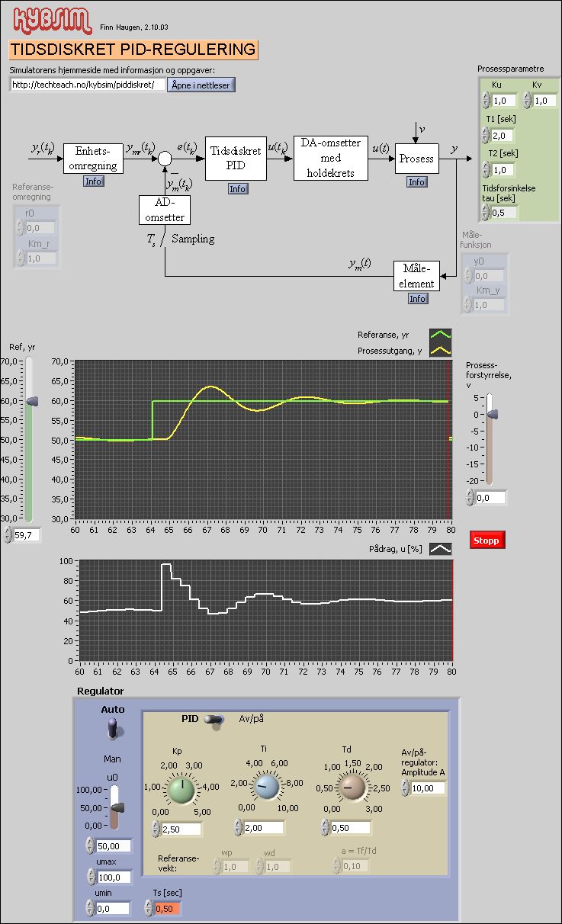Click the Prosessforstyrrelse v slider handle
Image resolution: width=562 pixels, height=924 pixels.
492,415
